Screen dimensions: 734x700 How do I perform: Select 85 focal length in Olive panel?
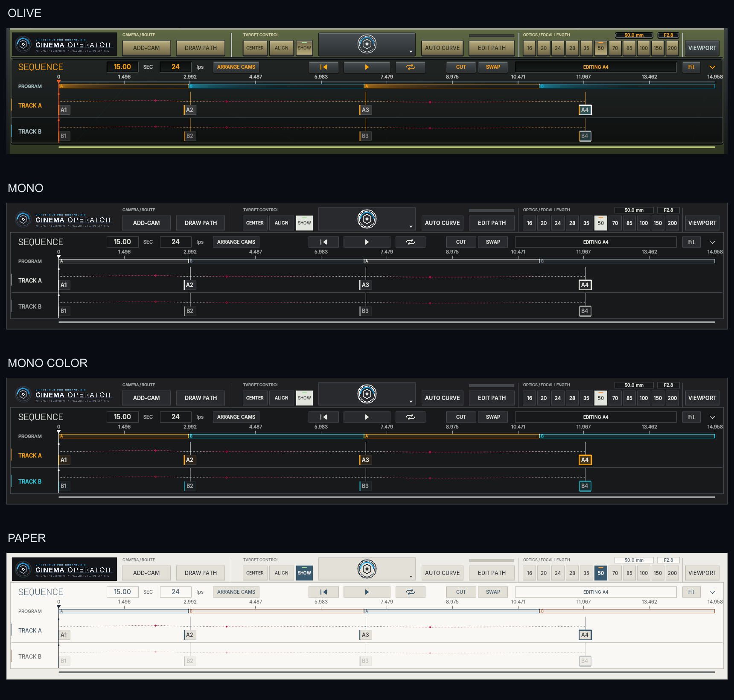[x=629, y=48]
